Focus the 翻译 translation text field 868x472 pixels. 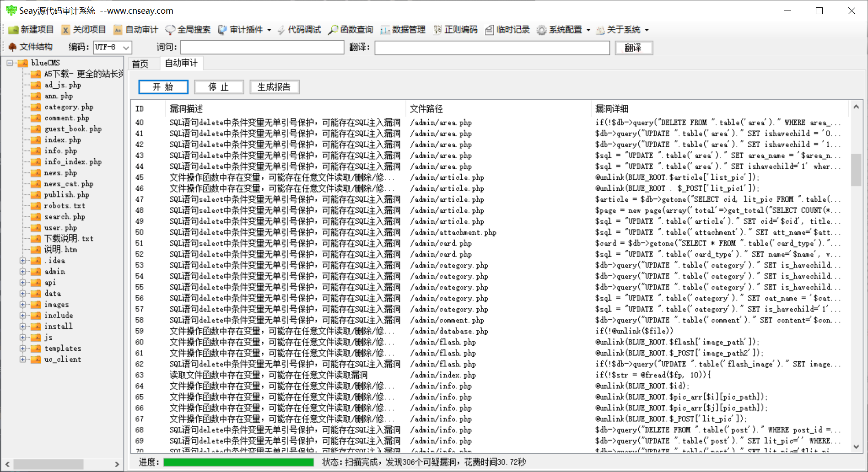[492, 48]
